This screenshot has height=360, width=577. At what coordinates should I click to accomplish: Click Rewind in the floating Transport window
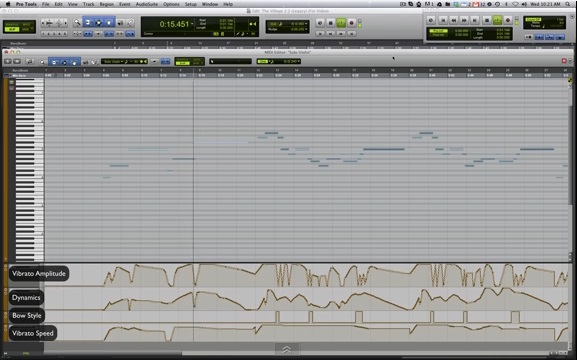tap(454, 20)
